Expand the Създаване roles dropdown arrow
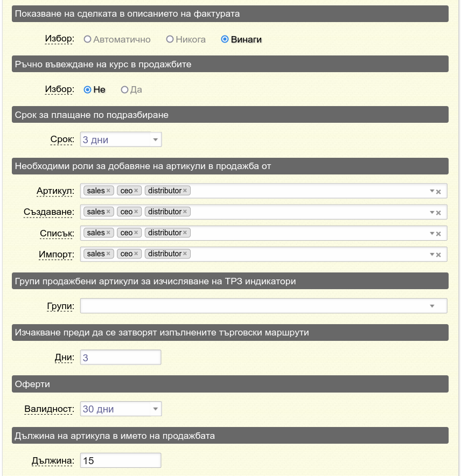The width and height of the screenshot is (461, 476). tap(432, 212)
